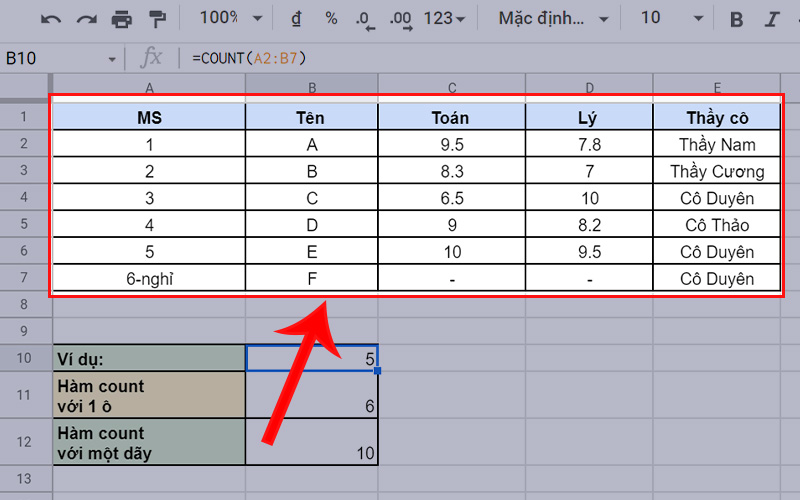Click Hàm count với một dãy cell
800x500 pixels.
coord(149,442)
